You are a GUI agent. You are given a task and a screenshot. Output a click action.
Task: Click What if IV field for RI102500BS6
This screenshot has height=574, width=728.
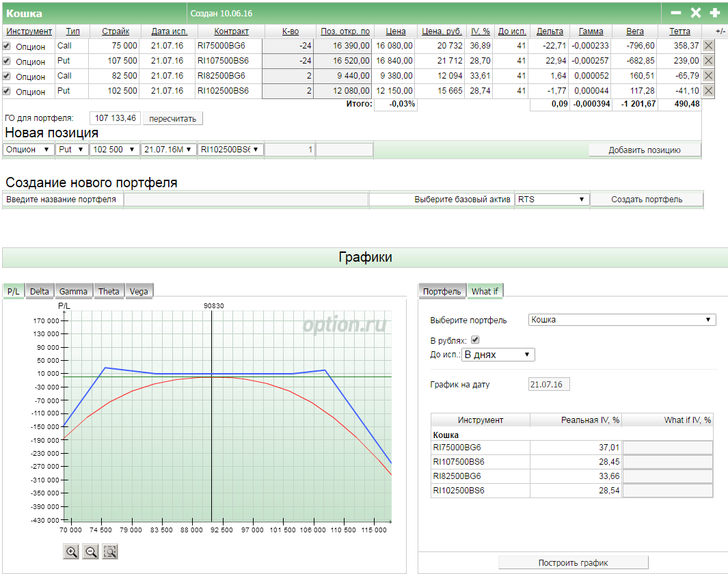[668, 491]
